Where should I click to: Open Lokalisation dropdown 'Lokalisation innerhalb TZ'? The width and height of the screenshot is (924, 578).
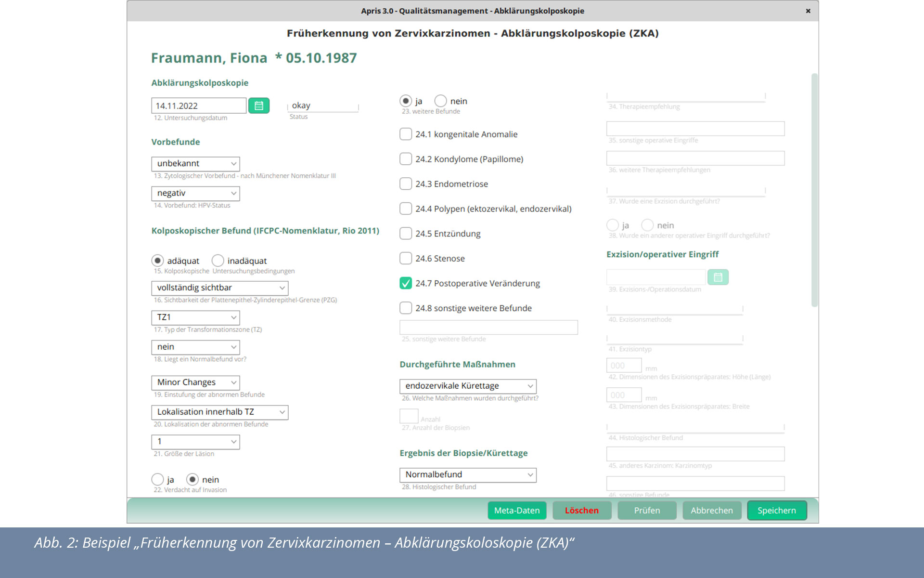220,412
